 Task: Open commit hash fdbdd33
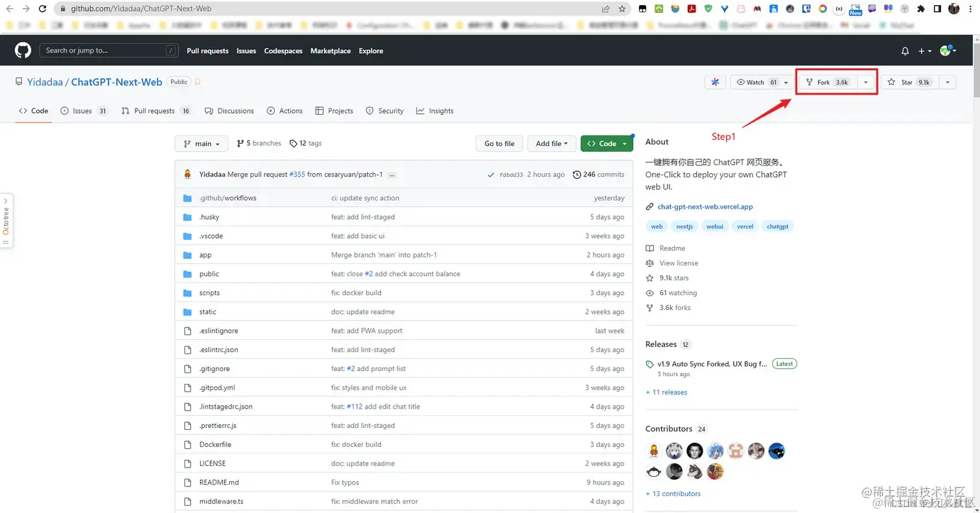pyautogui.click(x=511, y=174)
